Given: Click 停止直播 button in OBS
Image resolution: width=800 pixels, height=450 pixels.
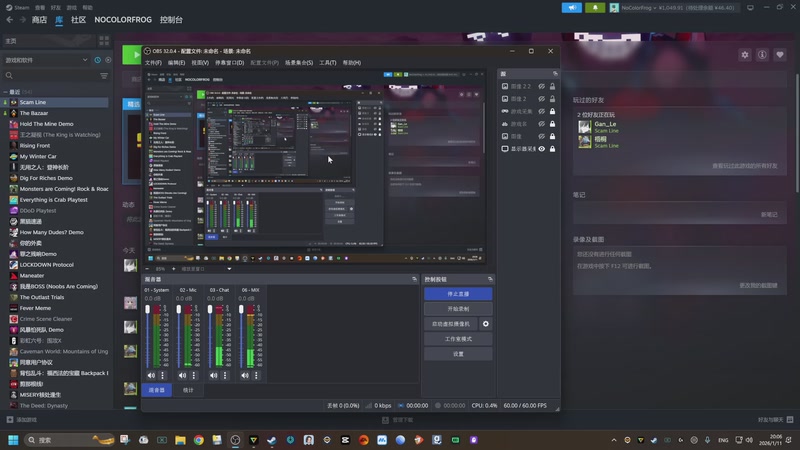Looking at the screenshot, I should click(458, 294).
